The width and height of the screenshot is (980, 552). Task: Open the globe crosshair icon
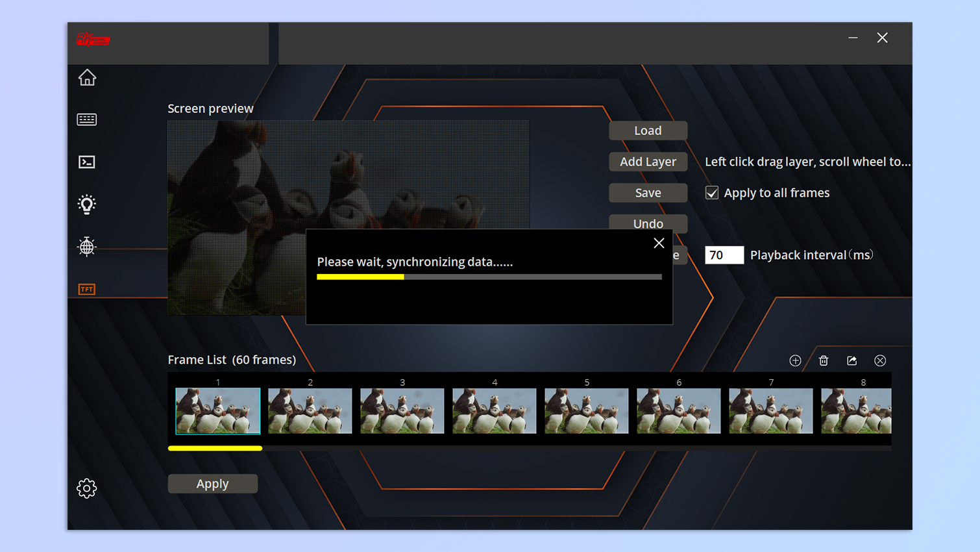pos(87,247)
